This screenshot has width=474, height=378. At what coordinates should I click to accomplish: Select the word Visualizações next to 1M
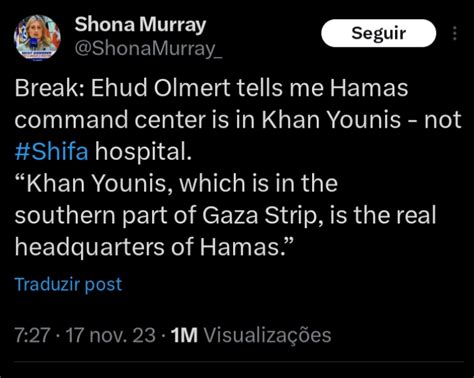coord(267,335)
